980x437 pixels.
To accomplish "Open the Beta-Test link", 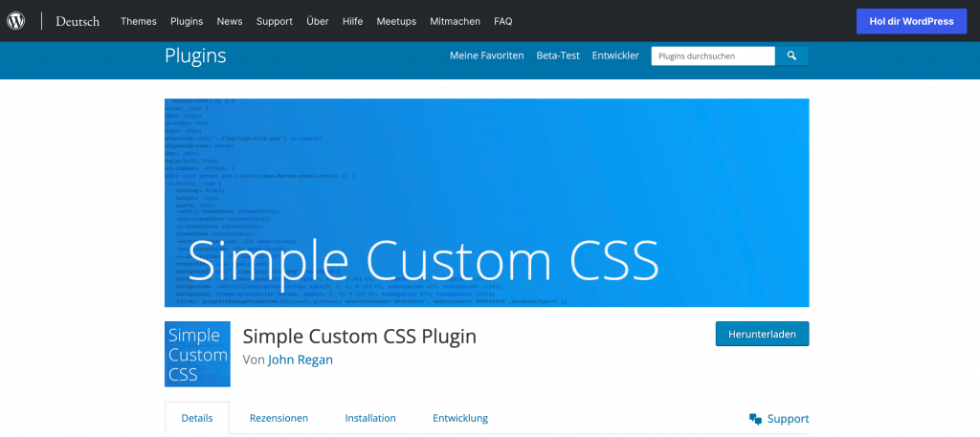I will click(x=558, y=55).
